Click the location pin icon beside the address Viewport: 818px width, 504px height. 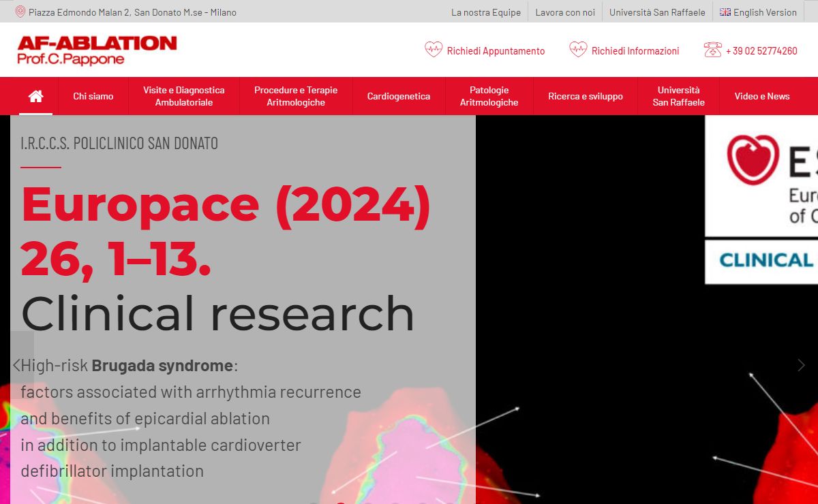(20, 12)
